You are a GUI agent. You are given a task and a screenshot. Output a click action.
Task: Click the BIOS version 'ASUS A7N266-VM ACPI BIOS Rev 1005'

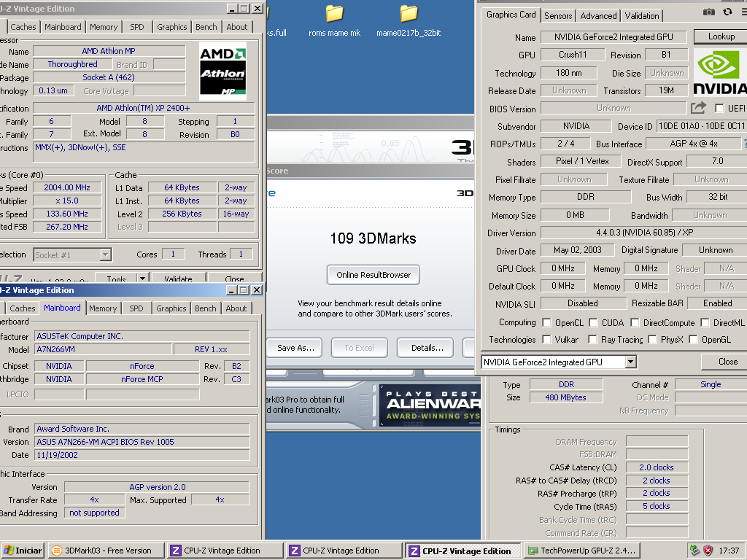coord(142,442)
